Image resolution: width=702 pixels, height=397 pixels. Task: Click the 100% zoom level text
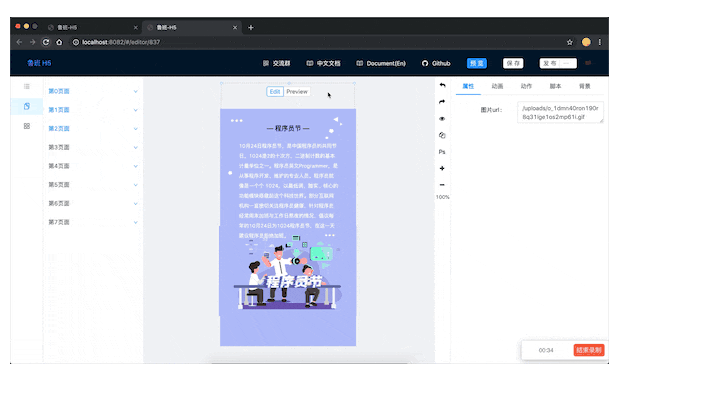click(442, 197)
